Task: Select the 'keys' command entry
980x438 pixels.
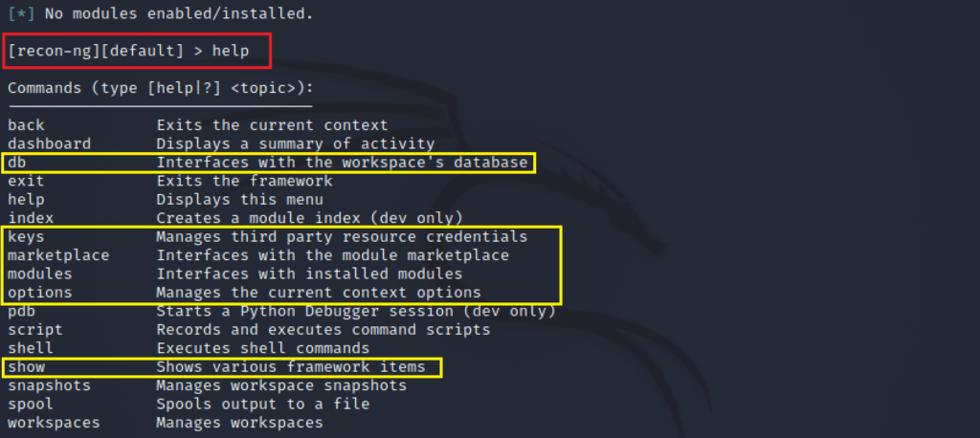Action: point(26,237)
